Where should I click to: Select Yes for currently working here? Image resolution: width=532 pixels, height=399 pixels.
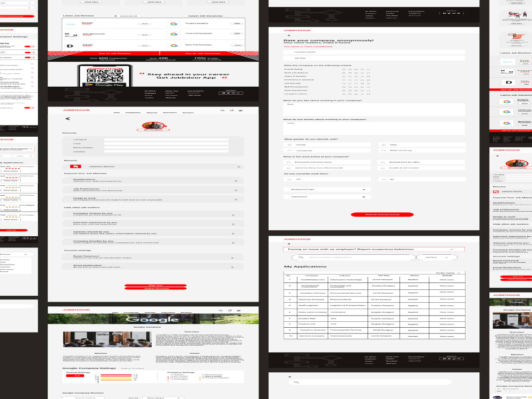tap(289, 178)
